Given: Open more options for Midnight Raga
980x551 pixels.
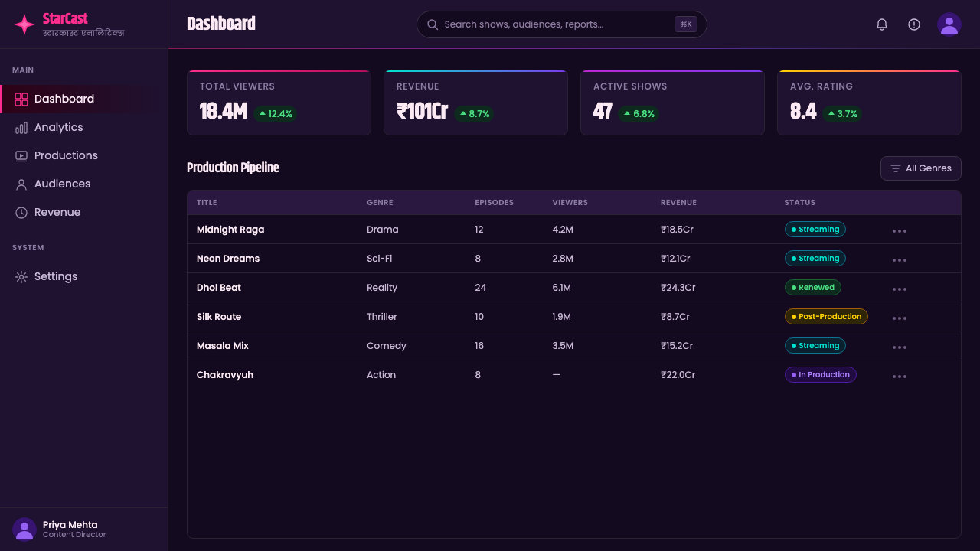Looking at the screenshot, I should (x=900, y=231).
